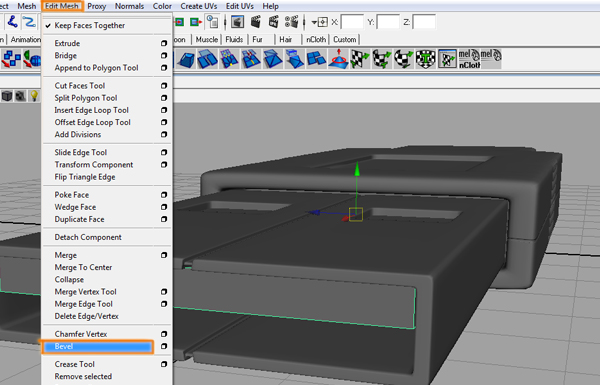Open the Edit UVs menu

coord(240,6)
